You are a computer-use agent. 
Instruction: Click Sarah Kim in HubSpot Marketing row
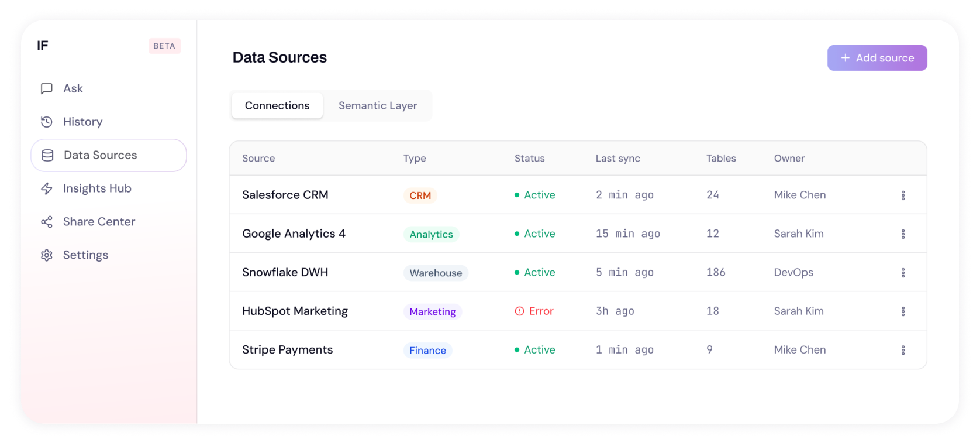point(799,311)
